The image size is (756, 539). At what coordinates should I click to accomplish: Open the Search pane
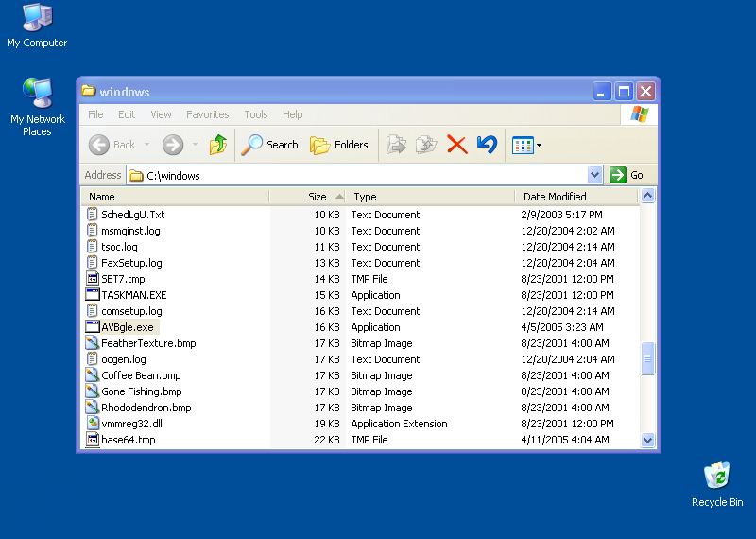click(x=270, y=145)
